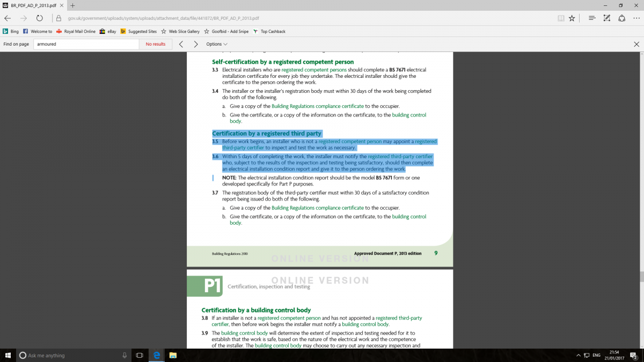Open the Royal Mail Online favorite
The height and width of the screenshot is (362, 644).
point(76,32)
